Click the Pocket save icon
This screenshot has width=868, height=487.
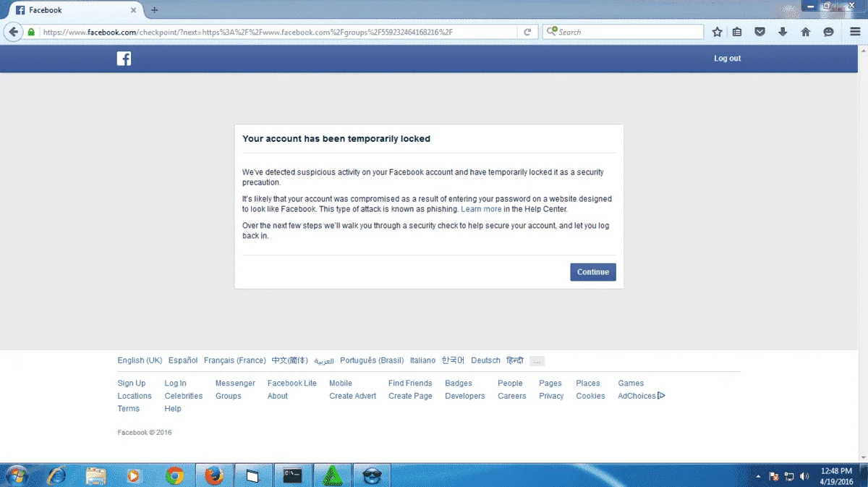tap(759, 32)
